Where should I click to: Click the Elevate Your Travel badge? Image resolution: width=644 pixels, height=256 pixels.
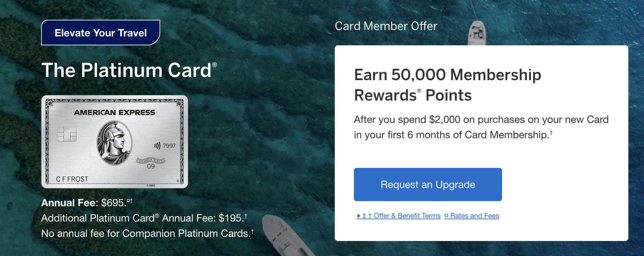[x=101, y=33]
